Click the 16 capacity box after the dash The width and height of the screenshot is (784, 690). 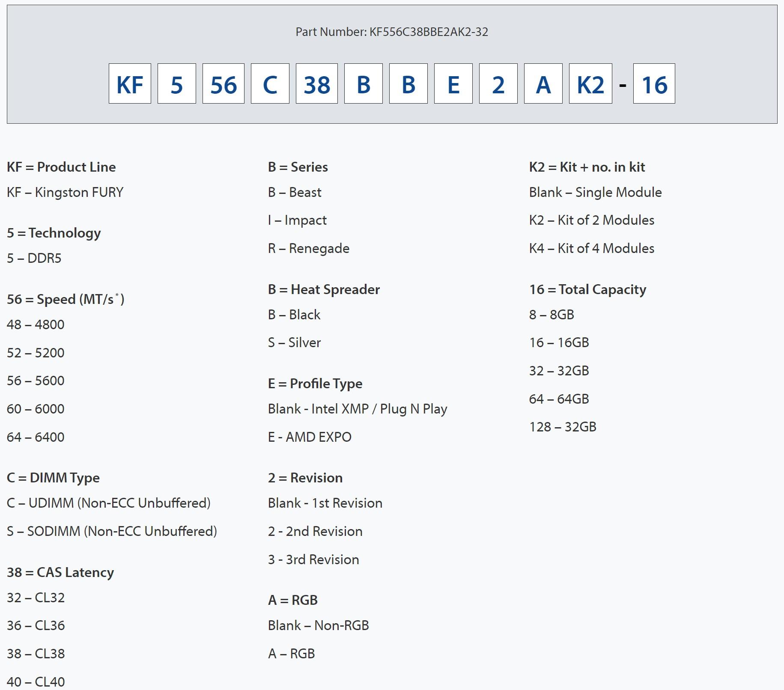[654, 84]
